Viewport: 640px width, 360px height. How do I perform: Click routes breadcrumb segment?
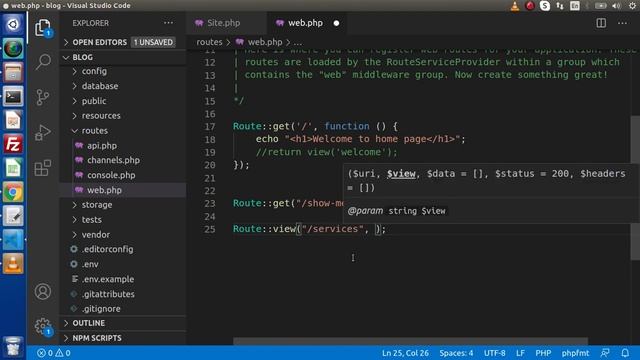pos(209,42)
